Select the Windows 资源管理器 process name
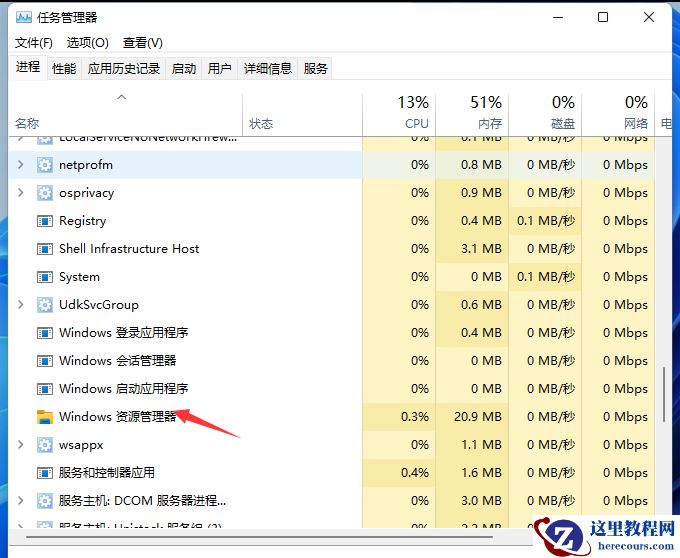This screenshot has width=680, height=558. [x=118, y=417]
